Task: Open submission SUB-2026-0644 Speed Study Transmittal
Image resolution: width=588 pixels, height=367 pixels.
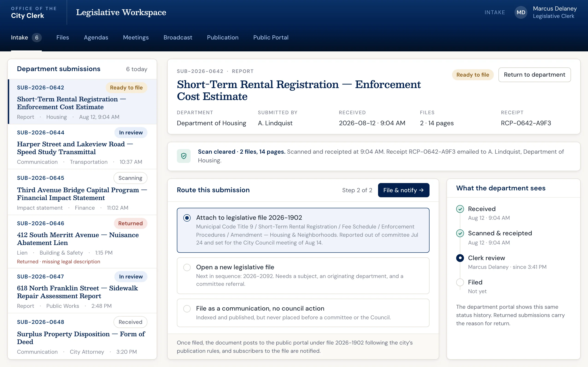Action: tap(82, 147)
